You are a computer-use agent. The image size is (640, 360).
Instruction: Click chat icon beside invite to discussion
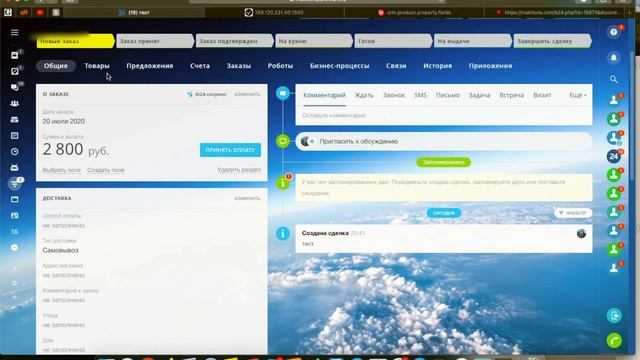pyautogui.click(x=282, y=141)
